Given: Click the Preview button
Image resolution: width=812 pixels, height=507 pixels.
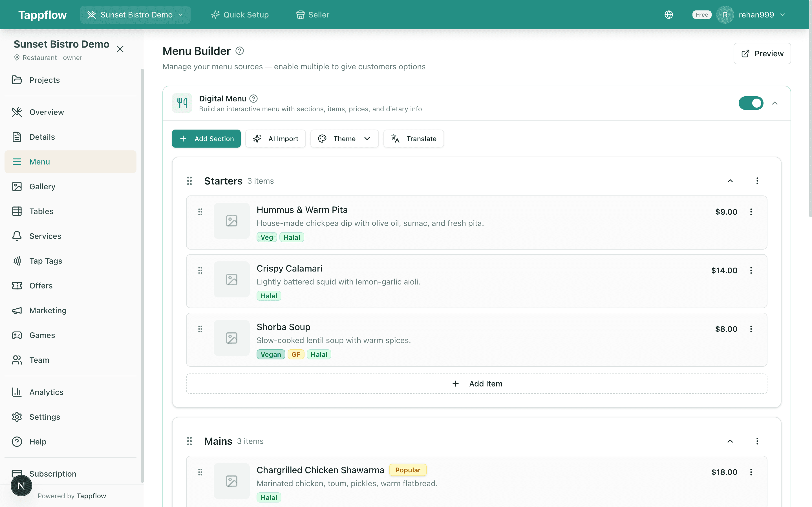Looking at the screenshot, I should pyautogui.click(x=762, y=53).
